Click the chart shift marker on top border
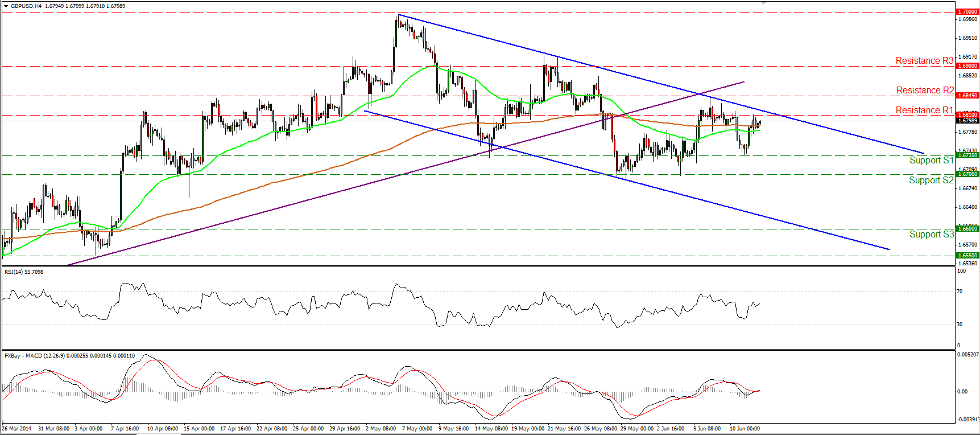The image size is (980, 435). 763,3
